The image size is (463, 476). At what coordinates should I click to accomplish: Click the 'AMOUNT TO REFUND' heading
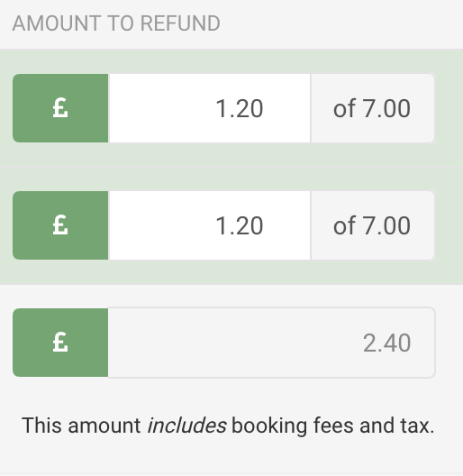click(116, 23)
